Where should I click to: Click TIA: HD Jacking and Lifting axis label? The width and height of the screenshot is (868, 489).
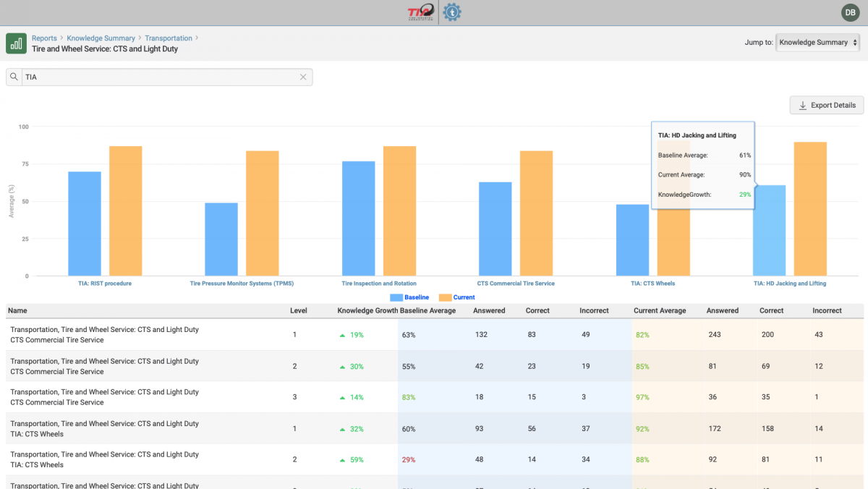tap(790, 284)
